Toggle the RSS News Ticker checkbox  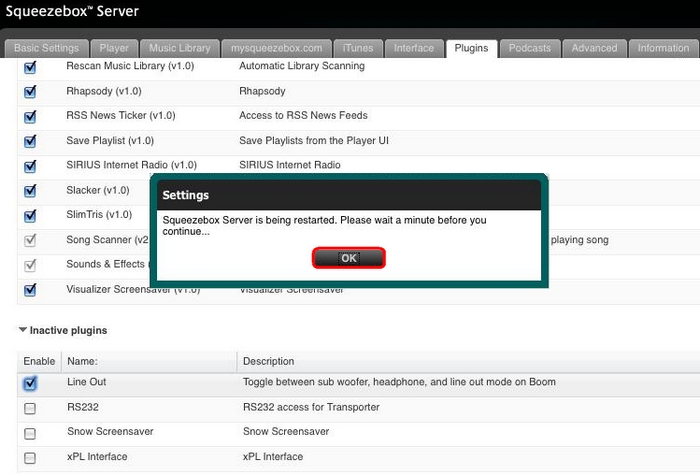[30, 117]
